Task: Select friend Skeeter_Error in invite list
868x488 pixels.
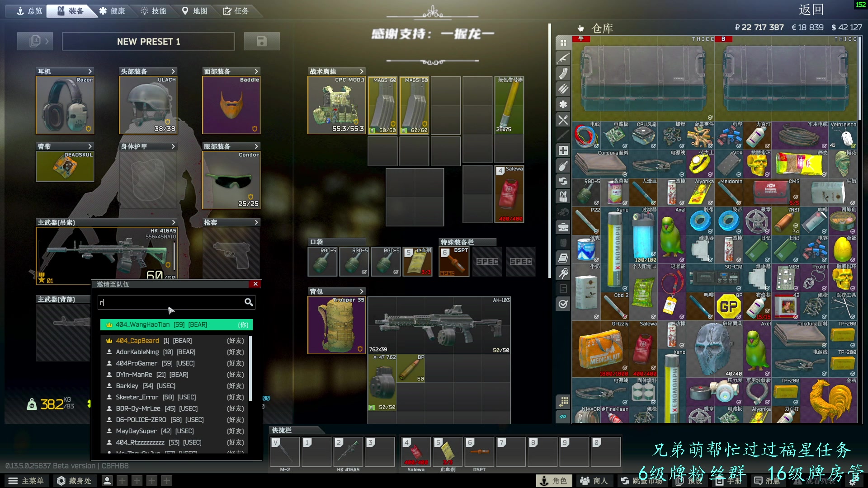Action: coord(175,397)
